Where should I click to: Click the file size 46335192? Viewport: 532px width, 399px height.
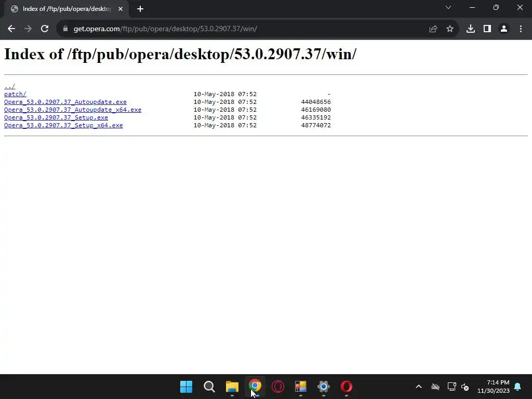[316, 117]
